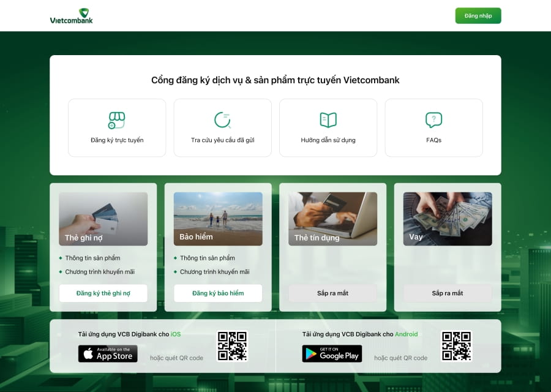This screenshot has width=551, height=392.
Task: Open Chương trình khuyến mãi for Thẻ ghi nợ
Action: [x=100, y=272]
